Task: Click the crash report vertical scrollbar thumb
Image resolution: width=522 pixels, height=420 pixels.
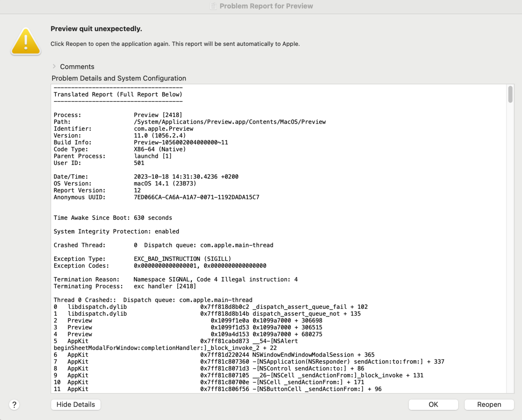Action: click(510, 94)
